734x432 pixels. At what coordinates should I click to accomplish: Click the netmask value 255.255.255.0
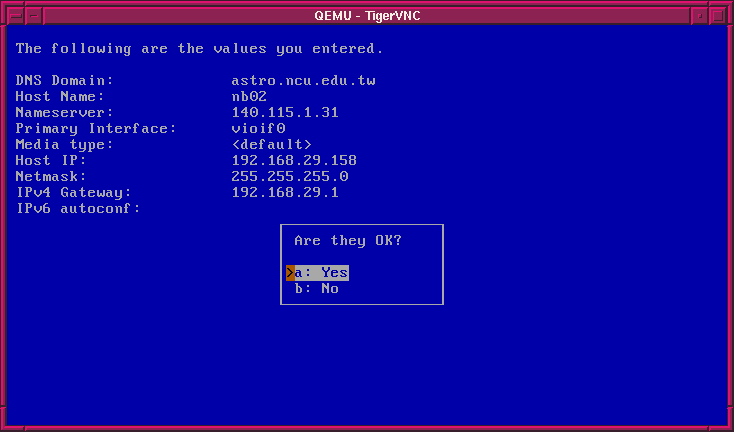pyautogui.click(x=289, y=176)
